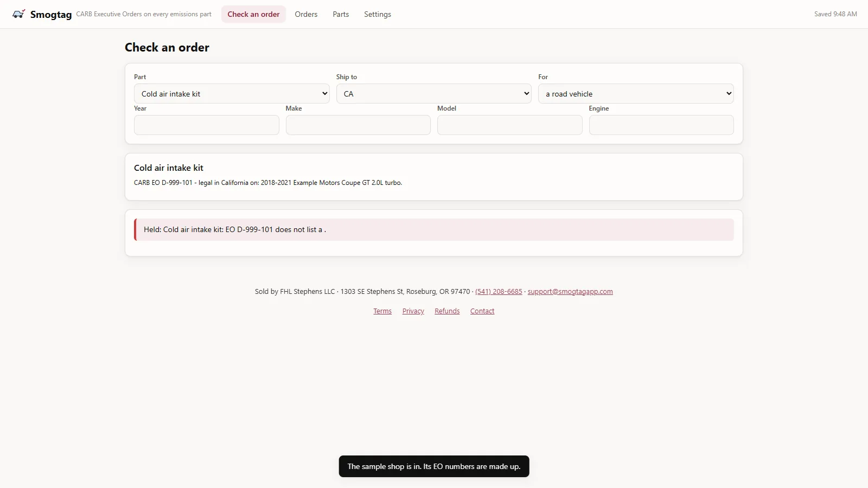Click the Smogtag brand name
This screenshot has height=488, width=868.
pyautogui.click(x=51, y=15)
